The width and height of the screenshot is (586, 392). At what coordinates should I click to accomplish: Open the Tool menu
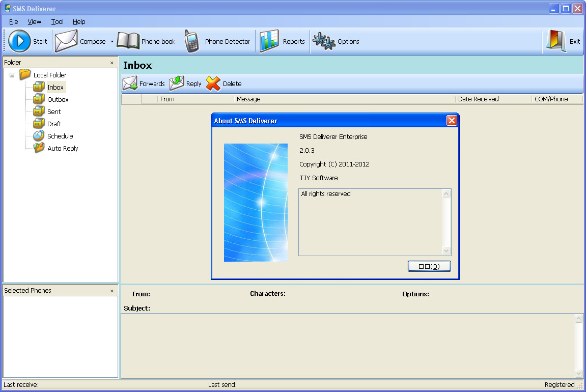coord(57,22)
